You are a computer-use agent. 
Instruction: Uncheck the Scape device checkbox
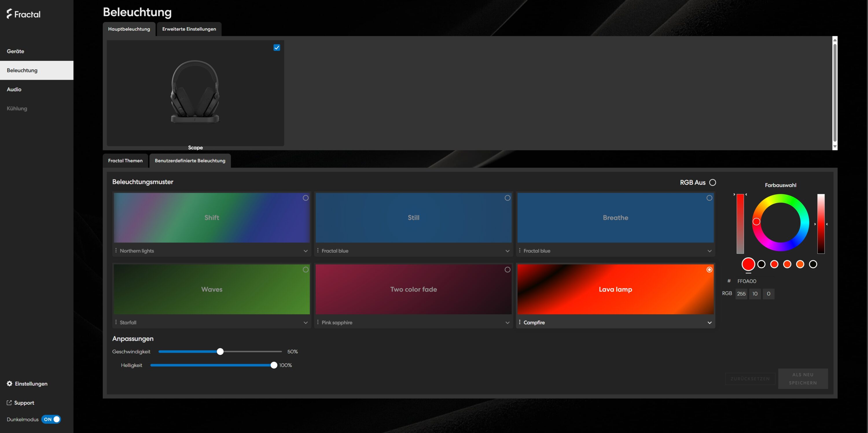click(277, 47)
